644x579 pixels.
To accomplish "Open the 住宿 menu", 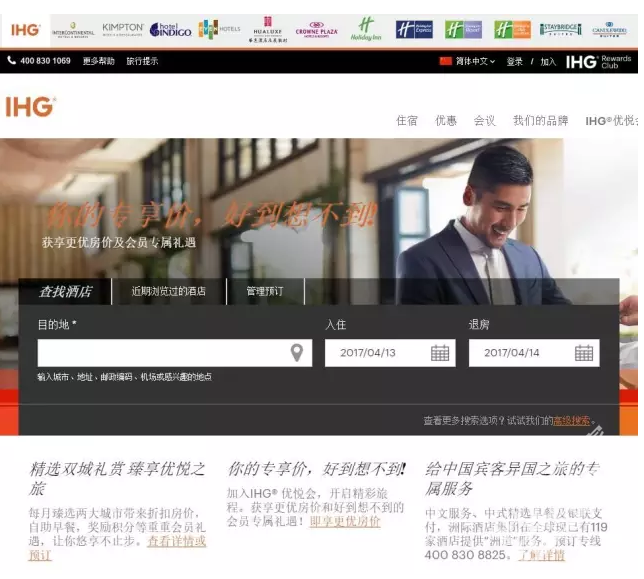I will coord(407,120).
